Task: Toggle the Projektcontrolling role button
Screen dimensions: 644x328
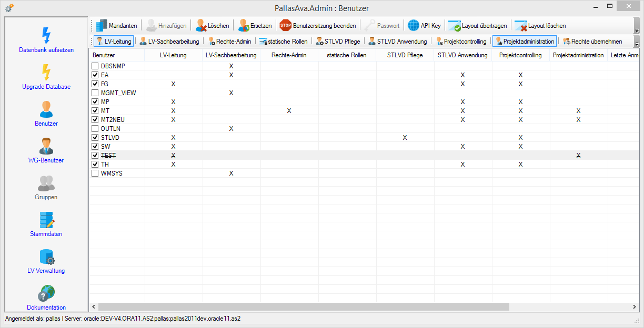Action: point(461,41)
